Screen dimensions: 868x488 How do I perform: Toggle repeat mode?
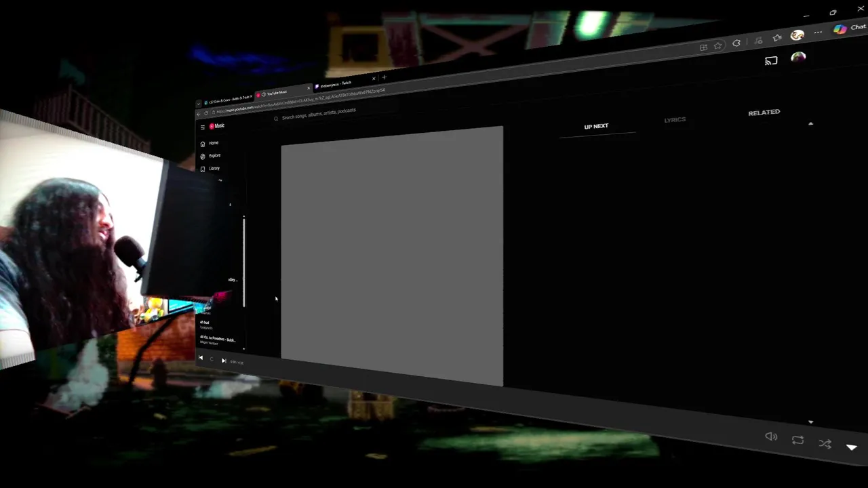(x=797, y=441)
